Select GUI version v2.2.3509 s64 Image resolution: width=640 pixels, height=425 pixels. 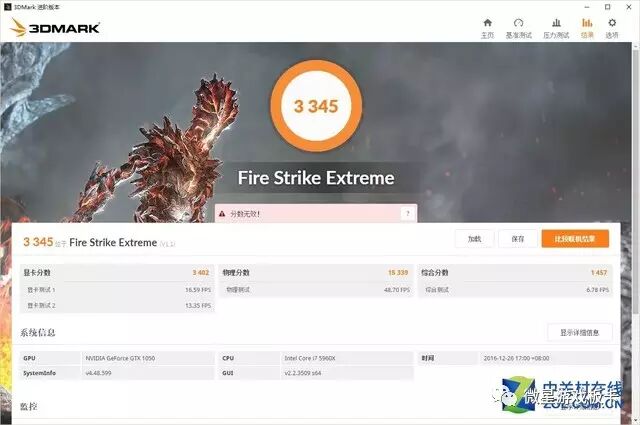click(302, 373)
